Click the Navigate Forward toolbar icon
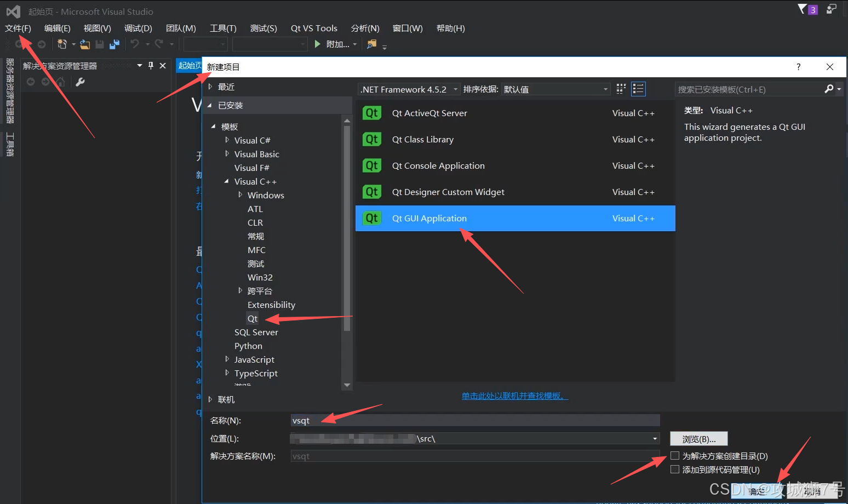Viewport: 848px width, 504px height. coord(42,44)
